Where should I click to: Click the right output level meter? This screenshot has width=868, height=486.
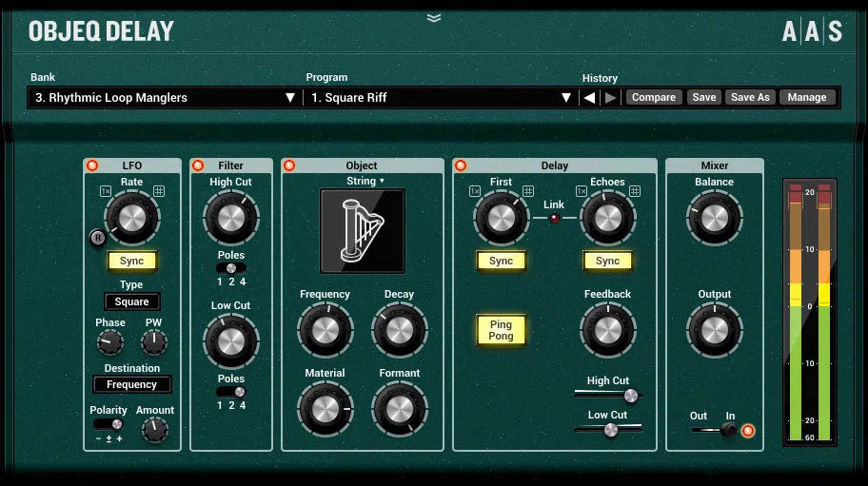[824, 312]
